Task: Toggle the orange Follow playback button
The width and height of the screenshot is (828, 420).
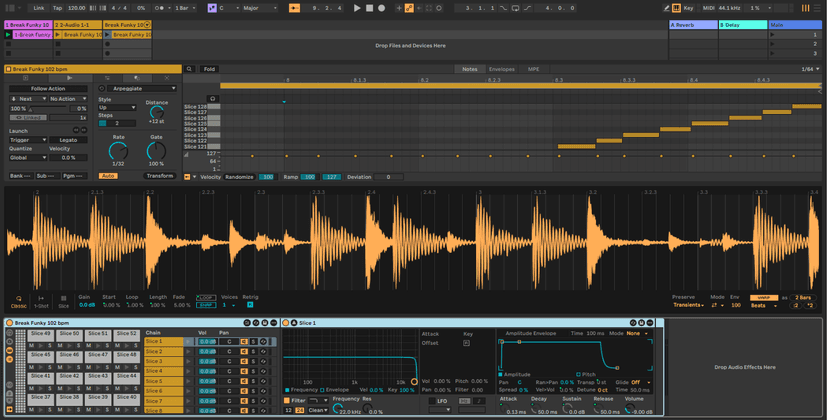Action: 295,8
